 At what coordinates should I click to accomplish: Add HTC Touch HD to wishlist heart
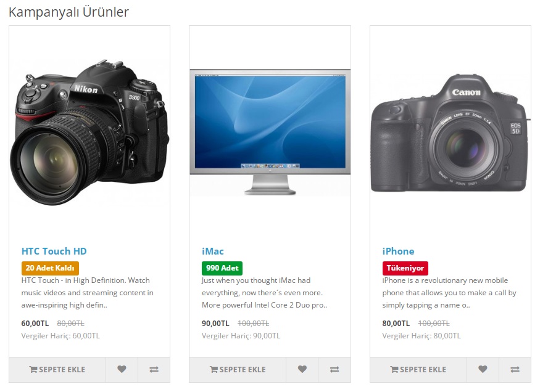click(122, 369)
